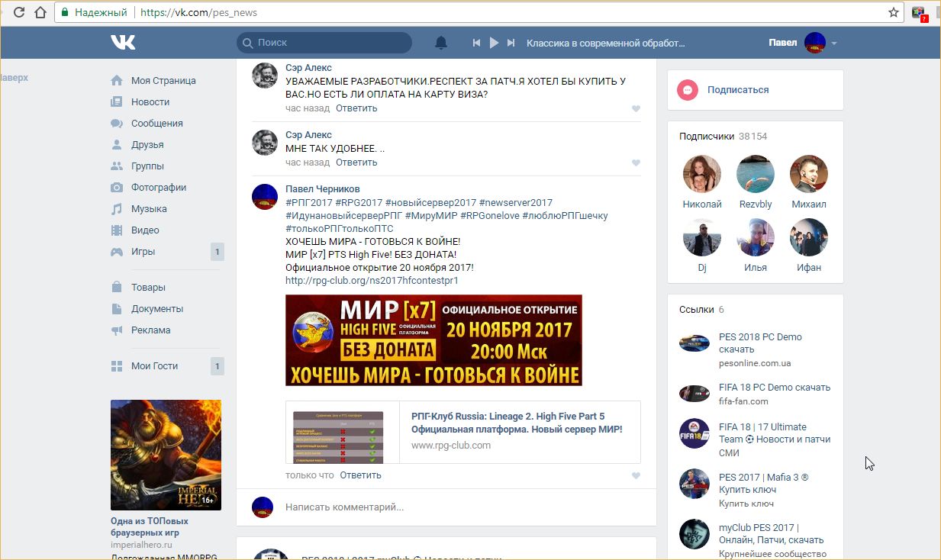Open the МИР x7 High Five banner image

click(433, 340)
